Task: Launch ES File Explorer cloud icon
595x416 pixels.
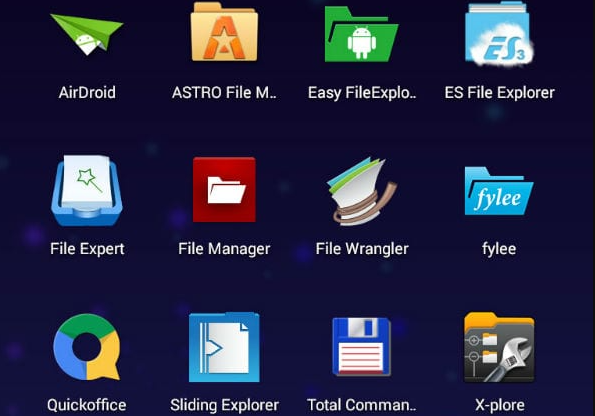Action: (x=499, y=33)
